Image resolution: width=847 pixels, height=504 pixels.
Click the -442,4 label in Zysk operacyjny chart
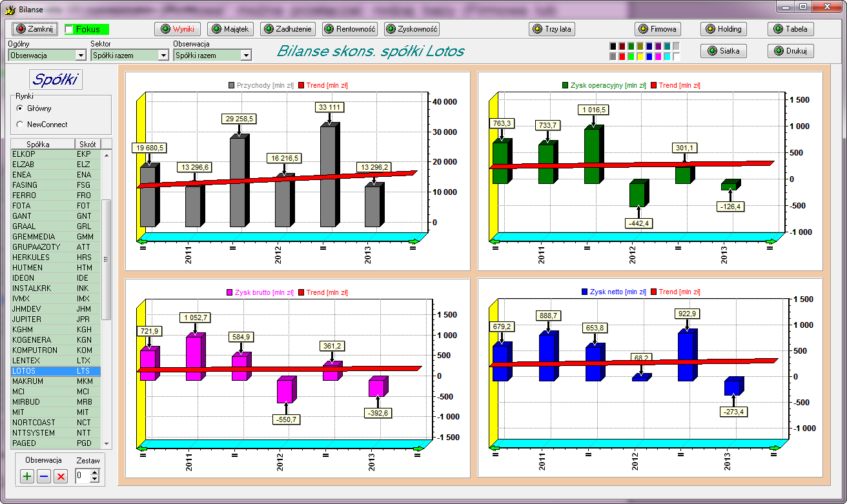coord(638,223)
